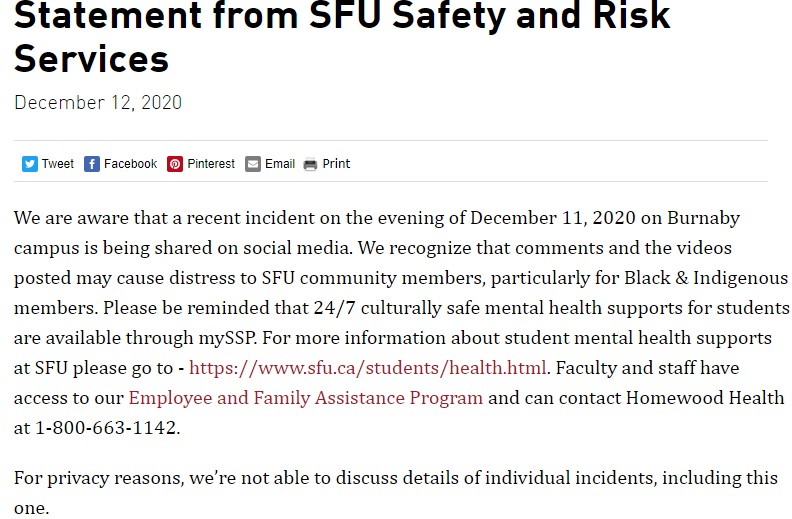Click the Twitter bird share icon
Viewport: 792px width, 519px height.
point(30,164)
